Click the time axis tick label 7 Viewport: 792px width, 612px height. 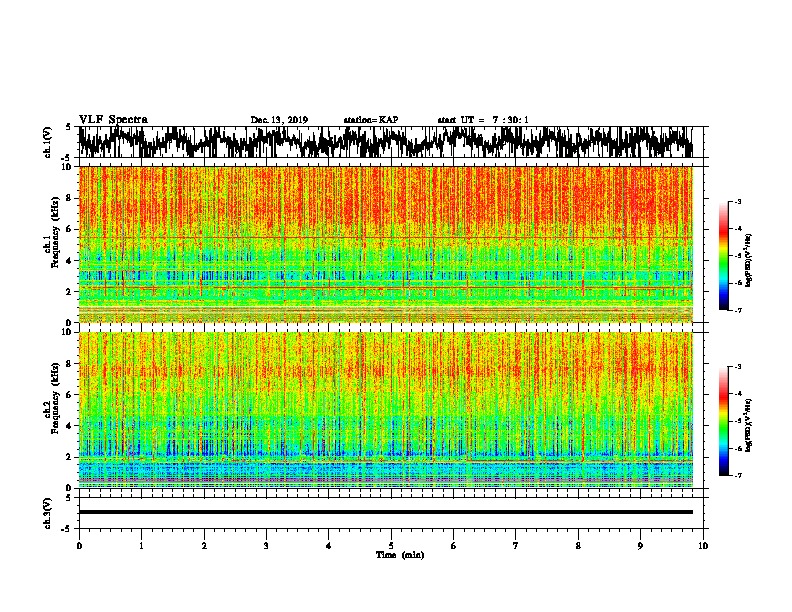click(x=516, y=546)
